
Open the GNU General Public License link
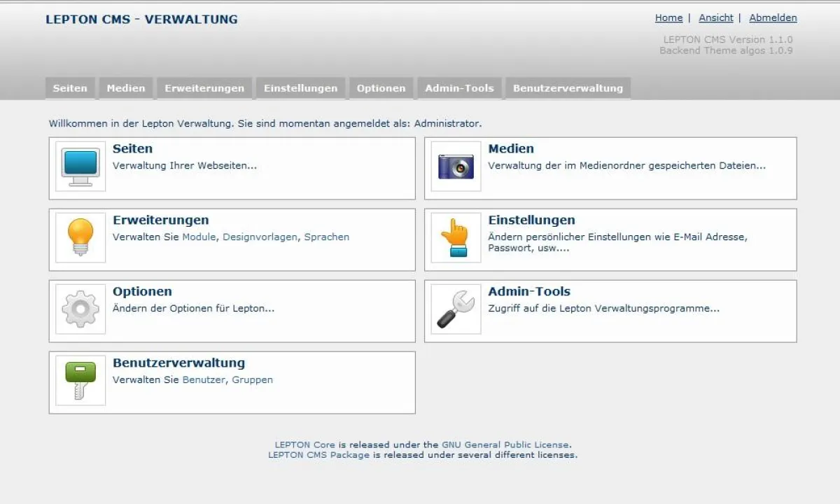(x=505, y=444)
